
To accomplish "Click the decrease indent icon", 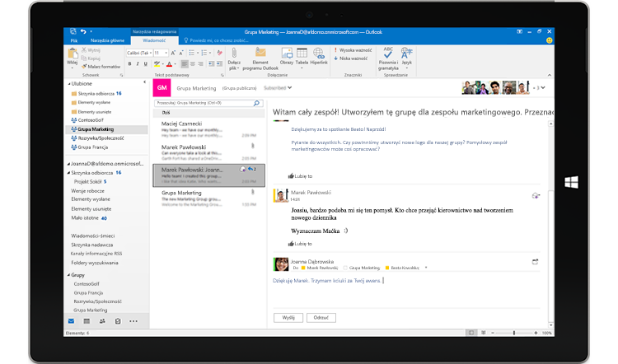I will point(211,63).
